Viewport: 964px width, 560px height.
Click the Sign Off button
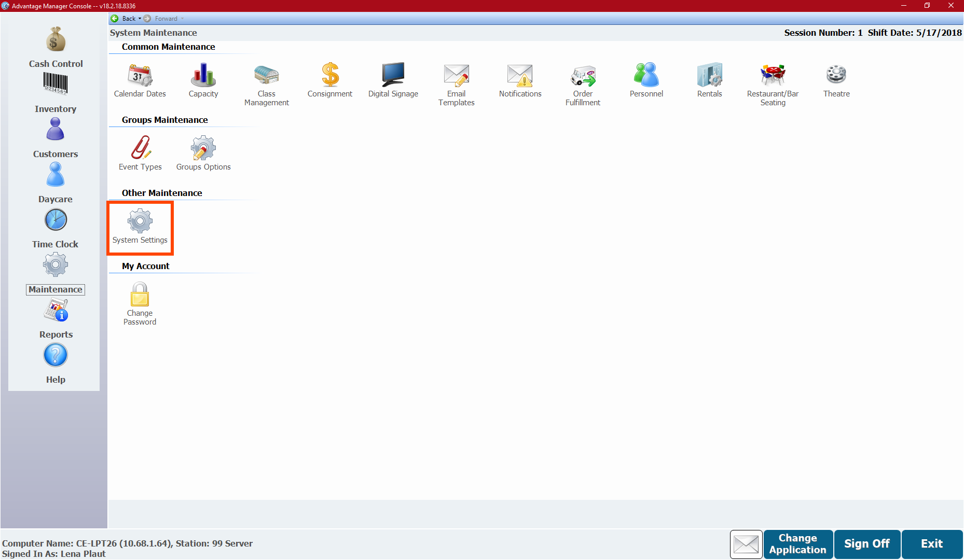(867, 544)
